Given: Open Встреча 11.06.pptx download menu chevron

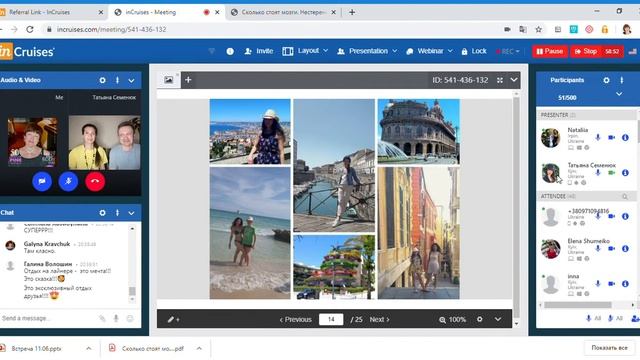Looking at the screenshot, I should pyautogui.click(x=89, y=348).
